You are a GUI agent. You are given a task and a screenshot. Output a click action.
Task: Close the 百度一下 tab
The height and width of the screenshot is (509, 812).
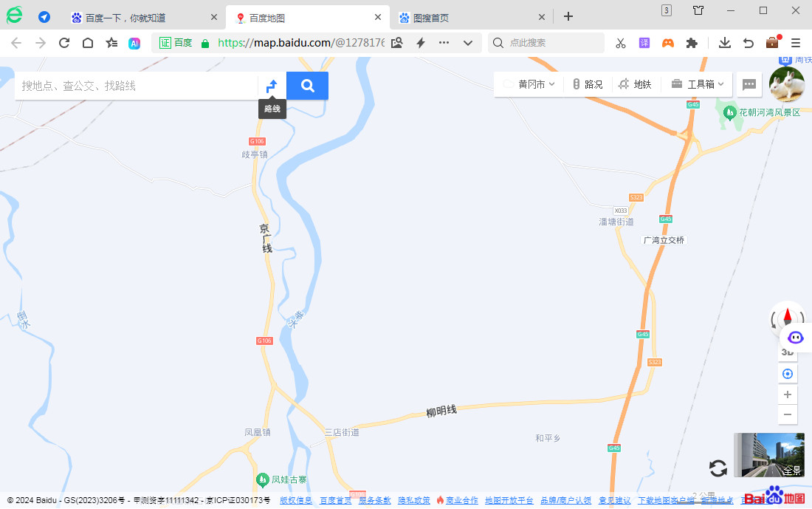click(214, 17)
